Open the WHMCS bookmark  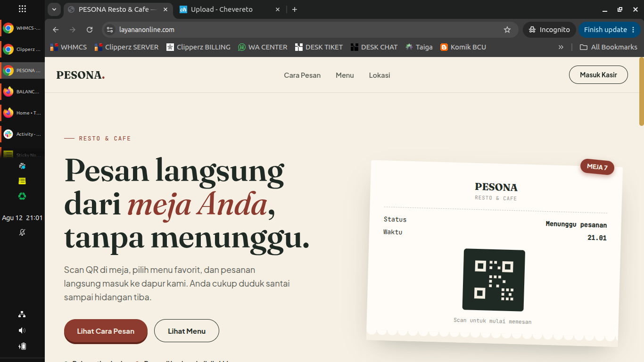pos(68,47)
